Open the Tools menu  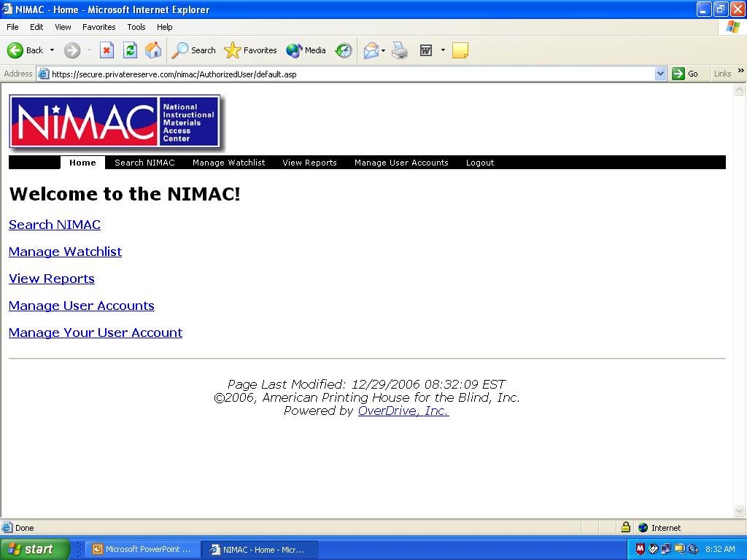(136, 27)
